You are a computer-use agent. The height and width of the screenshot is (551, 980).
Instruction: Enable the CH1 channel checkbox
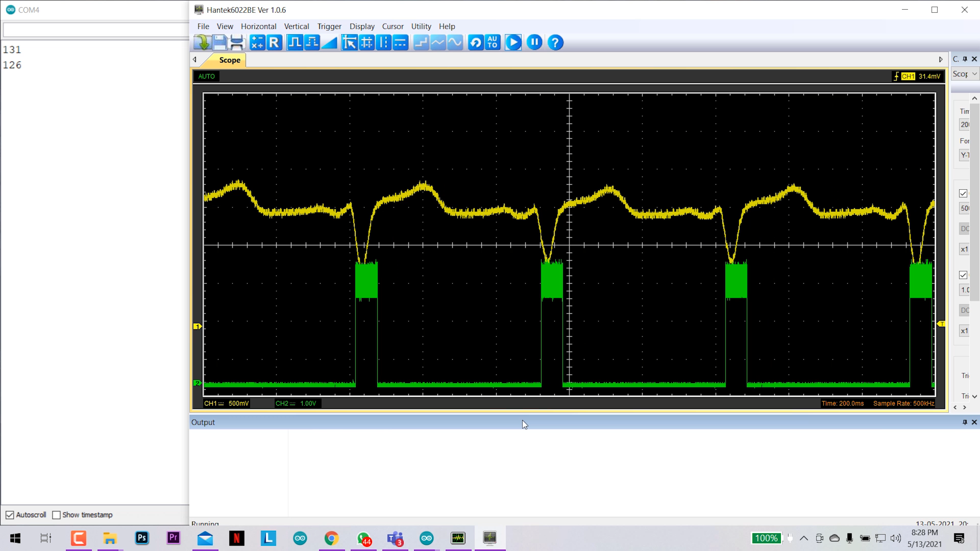[964, 193]
